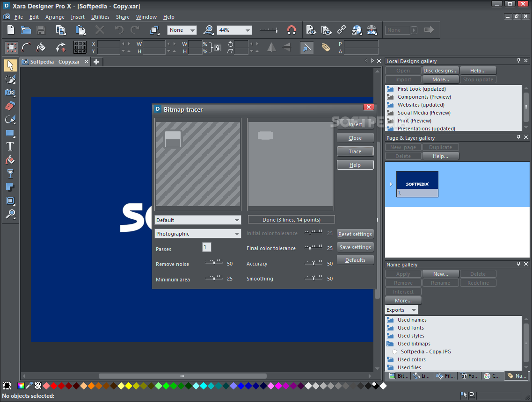Click the Reset settings button

point(355,234)
